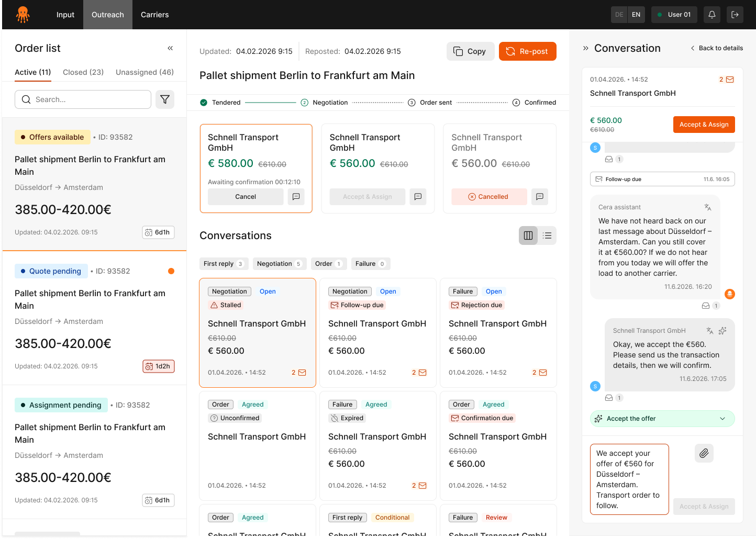Click the 2 unread mail icon in Conversation header
The image size is (756, 539).
[726, 80]
